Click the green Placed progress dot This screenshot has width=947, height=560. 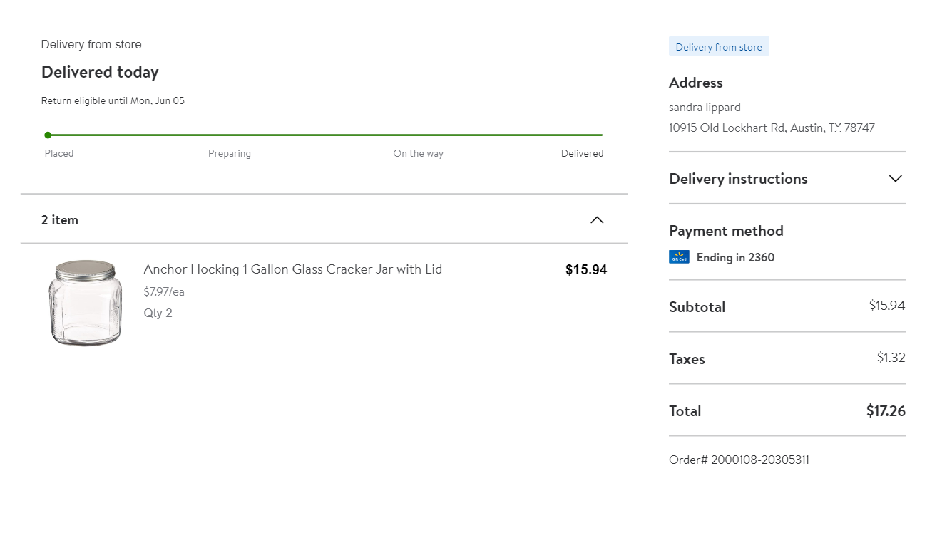tap(48, 135)
